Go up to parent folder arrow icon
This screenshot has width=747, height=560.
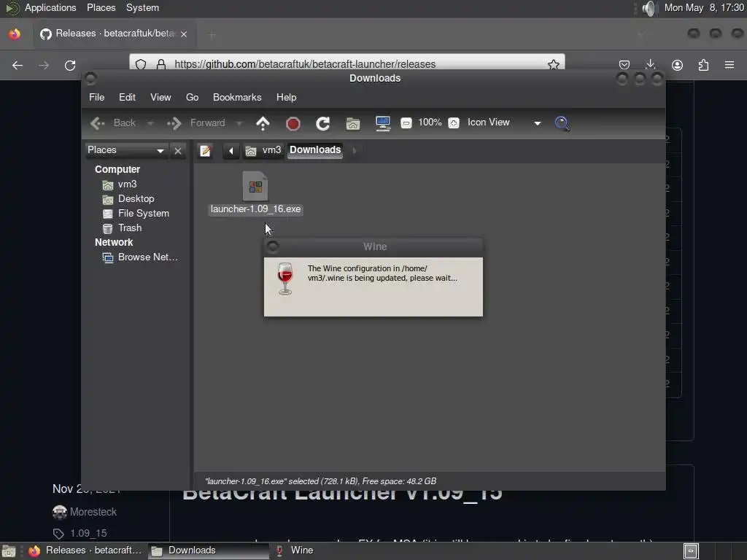(263, 123)
